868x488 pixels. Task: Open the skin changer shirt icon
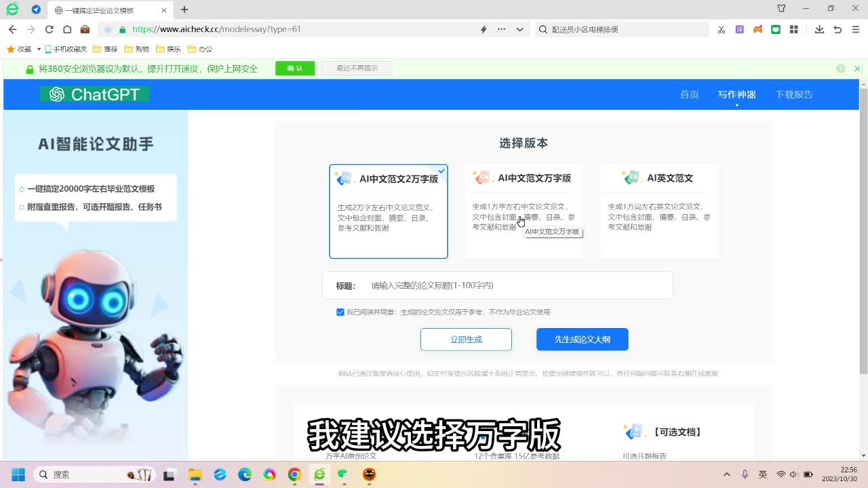pos(781,9)
